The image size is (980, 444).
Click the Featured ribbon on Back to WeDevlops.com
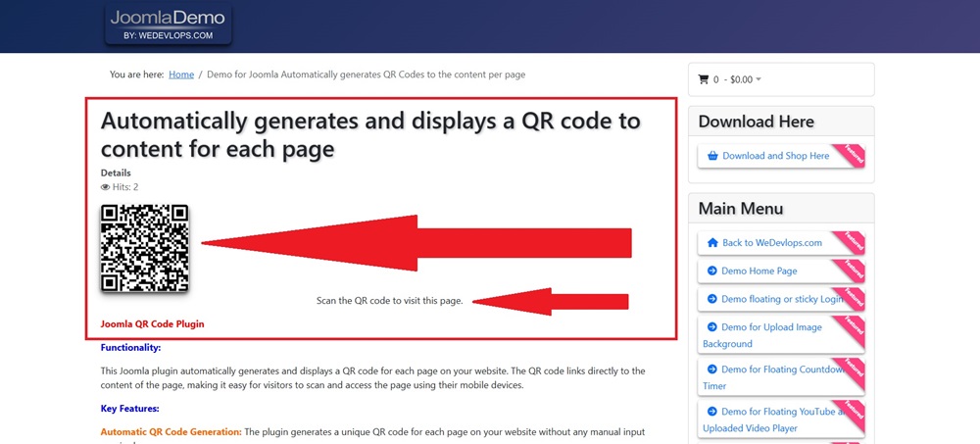coord(852,243)
